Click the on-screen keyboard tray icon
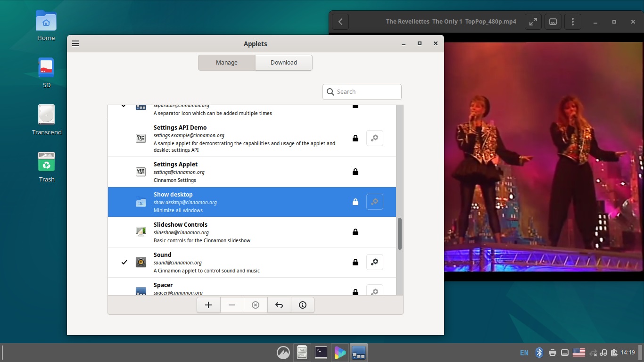644x362 pixels. (x=564, y=353)
